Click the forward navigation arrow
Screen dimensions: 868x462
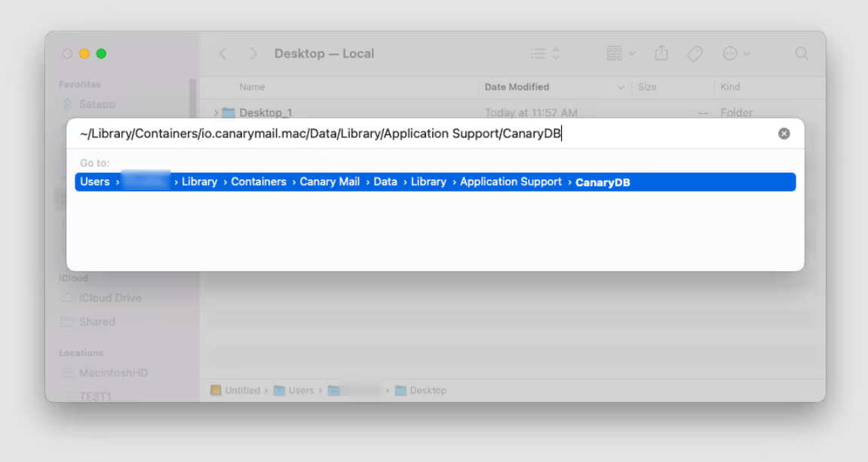(254, 53)
